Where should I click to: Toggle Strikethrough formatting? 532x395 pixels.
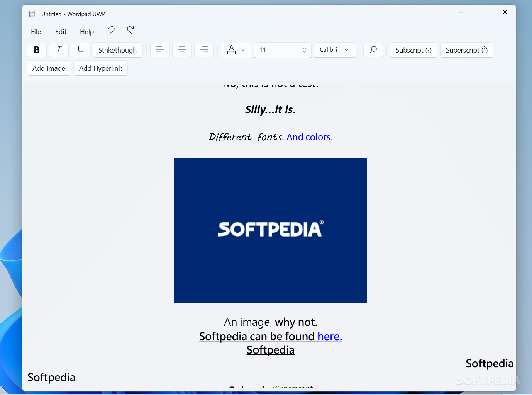[118, 50]
